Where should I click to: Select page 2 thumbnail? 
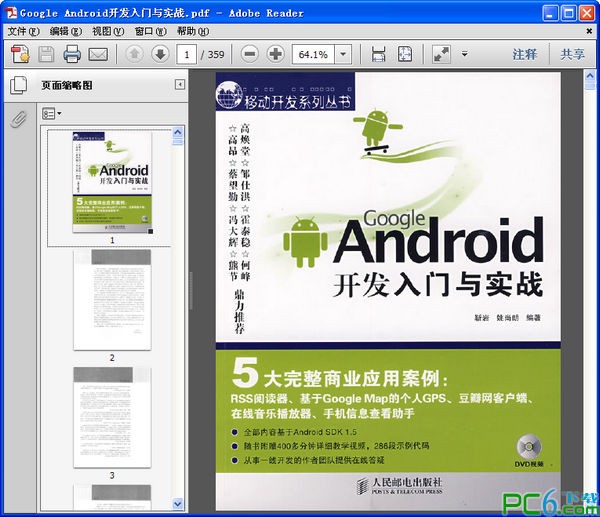point(112,300)
